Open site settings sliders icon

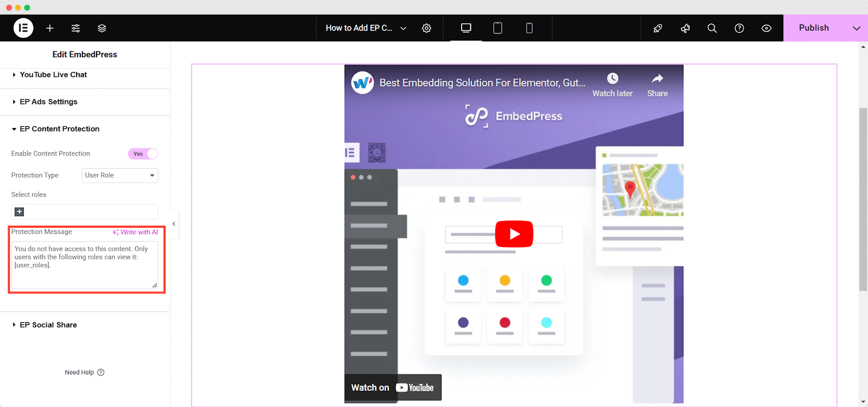point(76,28)
